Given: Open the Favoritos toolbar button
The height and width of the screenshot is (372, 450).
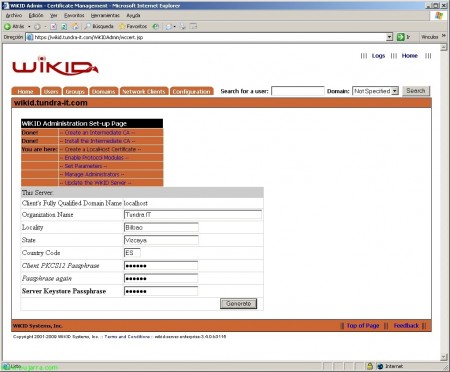Looking at the screenshot, I should [133, 26].
